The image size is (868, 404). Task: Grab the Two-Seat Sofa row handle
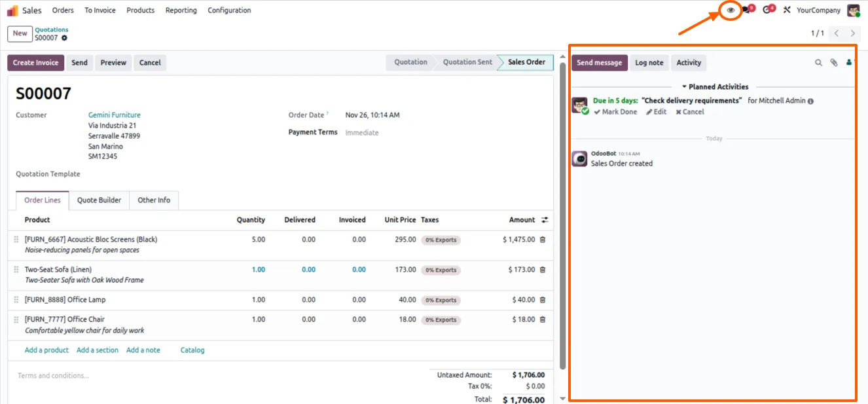[x=16, y=270]
